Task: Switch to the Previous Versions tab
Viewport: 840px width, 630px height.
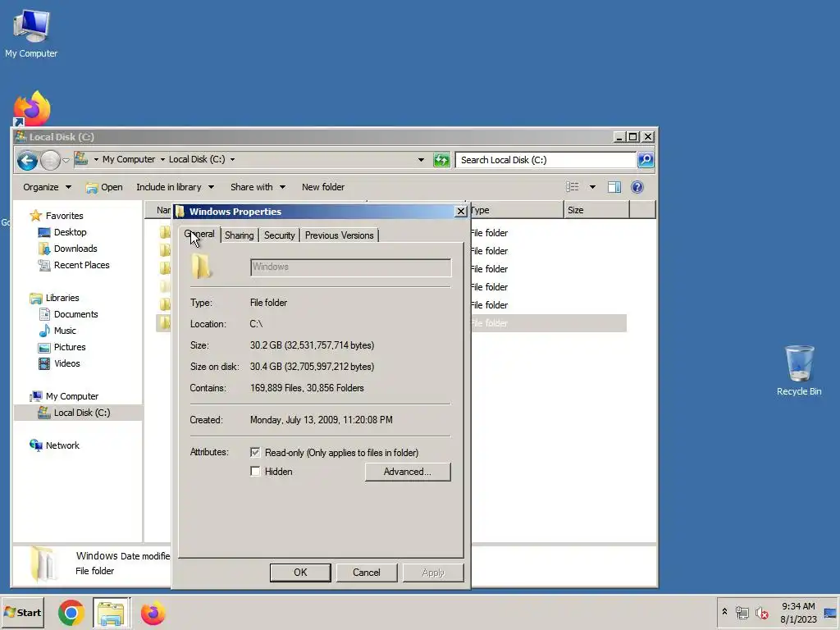Action: click(x=339, y=235)
